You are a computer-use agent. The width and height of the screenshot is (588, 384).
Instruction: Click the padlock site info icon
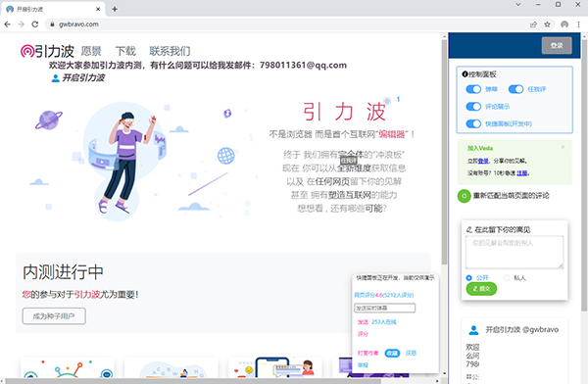point(52,24)
